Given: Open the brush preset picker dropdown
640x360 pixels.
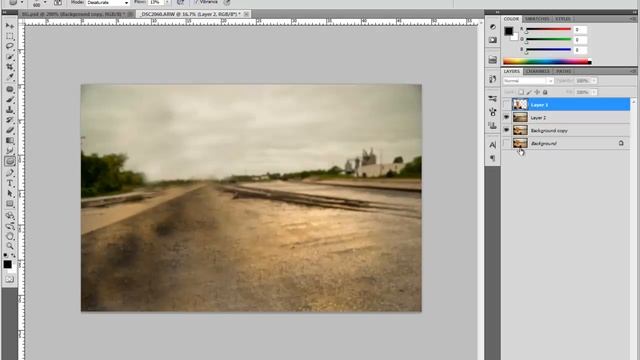Looking at the screenshot, I should click(x=45, y=2).
